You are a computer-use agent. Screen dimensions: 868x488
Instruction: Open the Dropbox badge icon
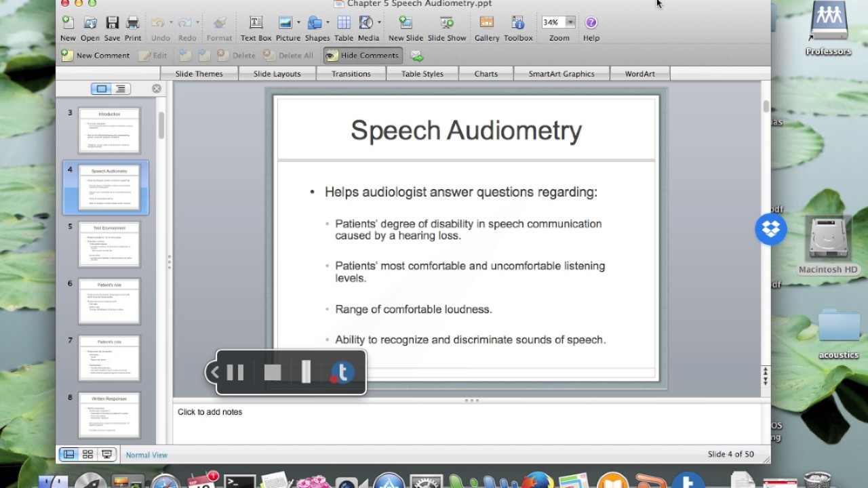click(x=771, y=229)
